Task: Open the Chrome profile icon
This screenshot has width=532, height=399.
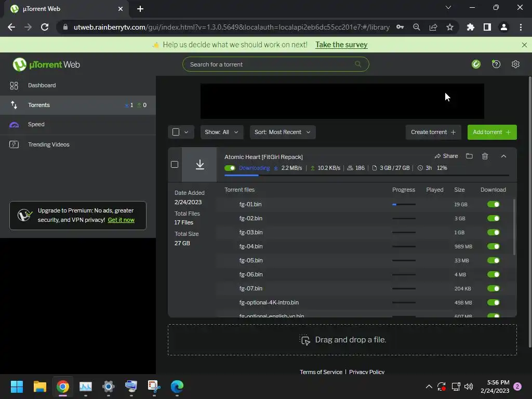Action: point(504,27)
